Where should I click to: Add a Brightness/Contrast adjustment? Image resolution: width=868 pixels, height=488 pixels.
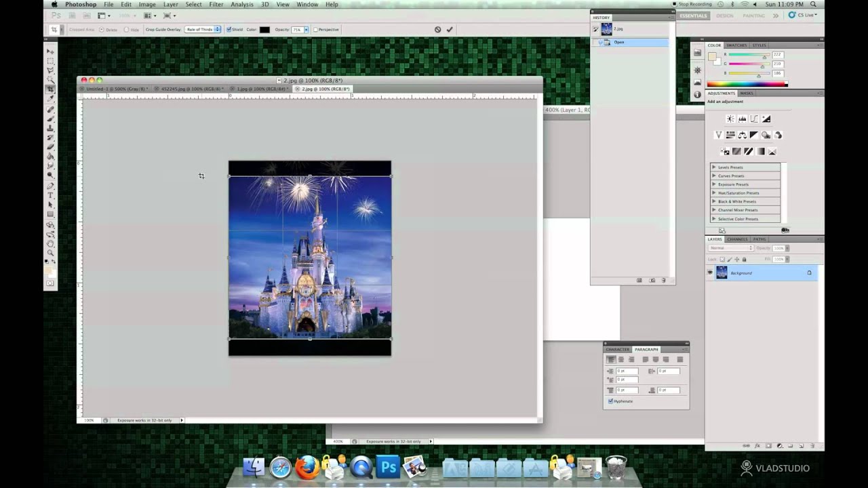pyautogui.click(x=730, y=119)
